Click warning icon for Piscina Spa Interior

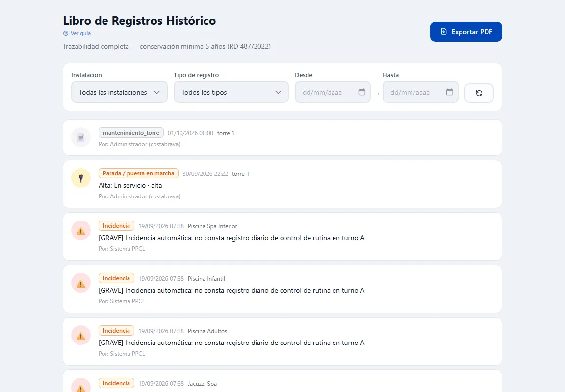click(81, 230)
